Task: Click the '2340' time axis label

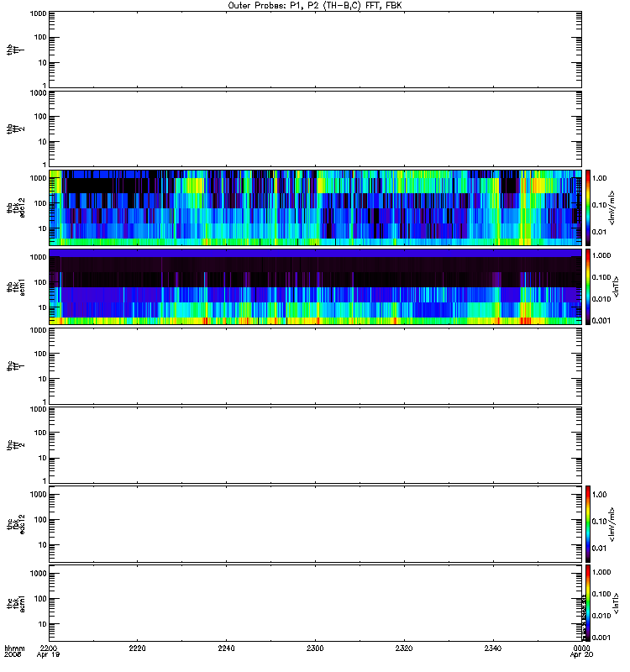Action: 493,648
